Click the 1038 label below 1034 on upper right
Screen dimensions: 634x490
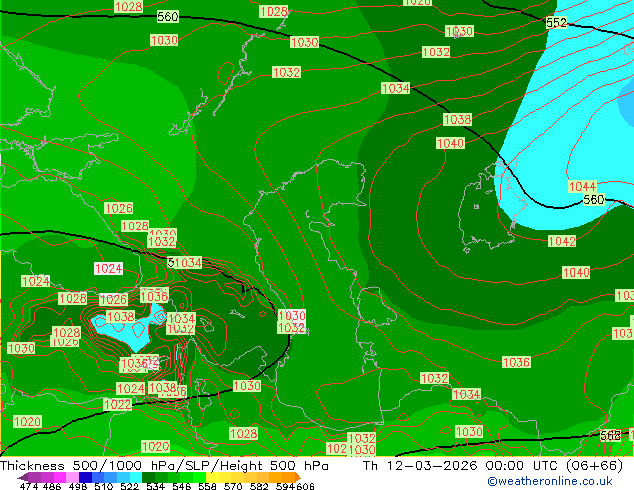457,119
